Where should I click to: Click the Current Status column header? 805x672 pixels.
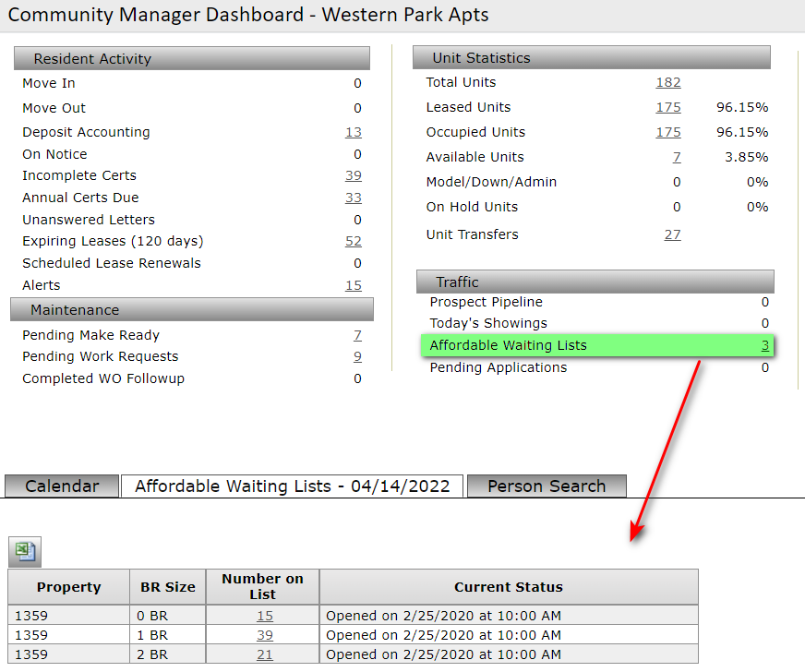tap(509, 587)
